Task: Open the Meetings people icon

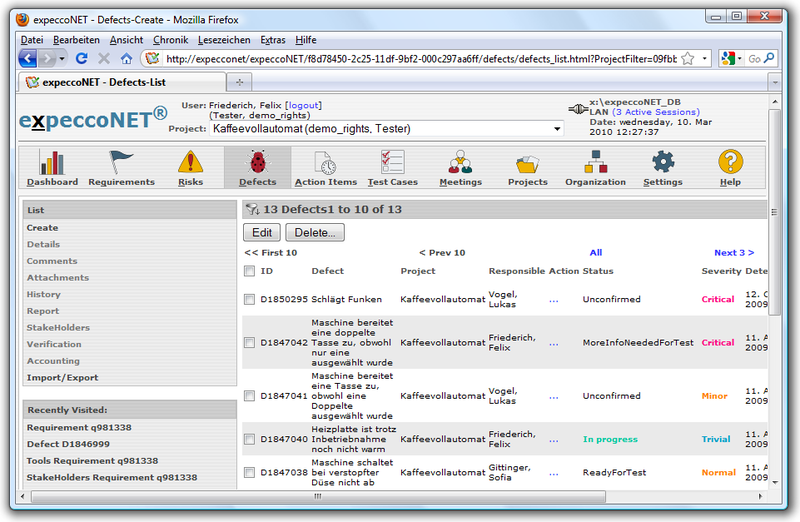Action: coord(460,162)
